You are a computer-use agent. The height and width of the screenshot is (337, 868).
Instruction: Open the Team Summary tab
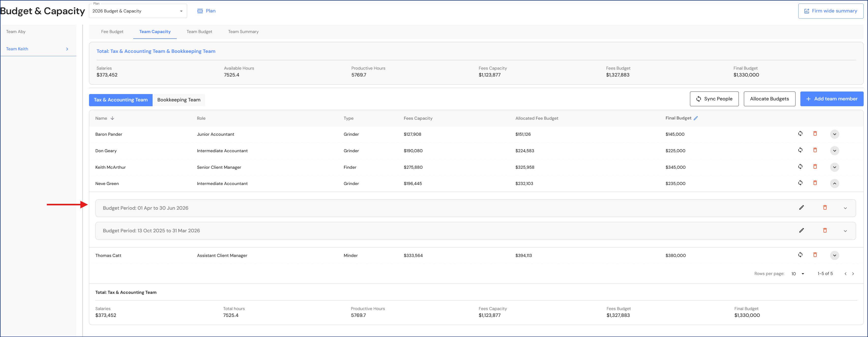click(243, 32)
